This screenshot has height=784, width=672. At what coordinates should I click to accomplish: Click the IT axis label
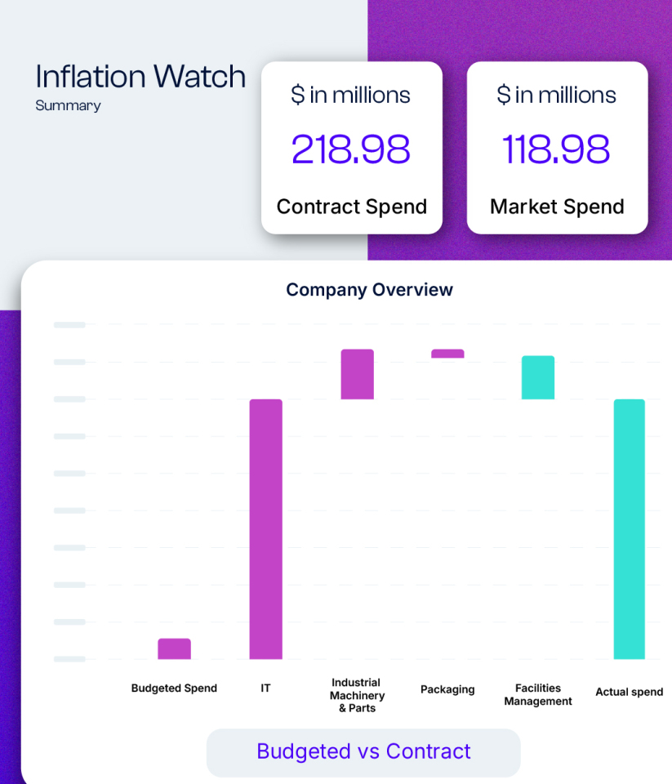[265, 688]
